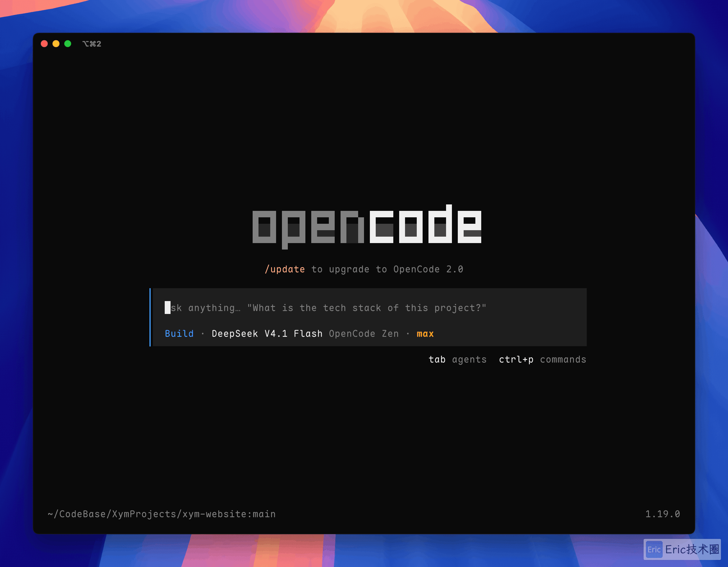The width and height of the screenshot is (728, 567).
Task: Select the Build agent label
Action: tap(179, 334)
